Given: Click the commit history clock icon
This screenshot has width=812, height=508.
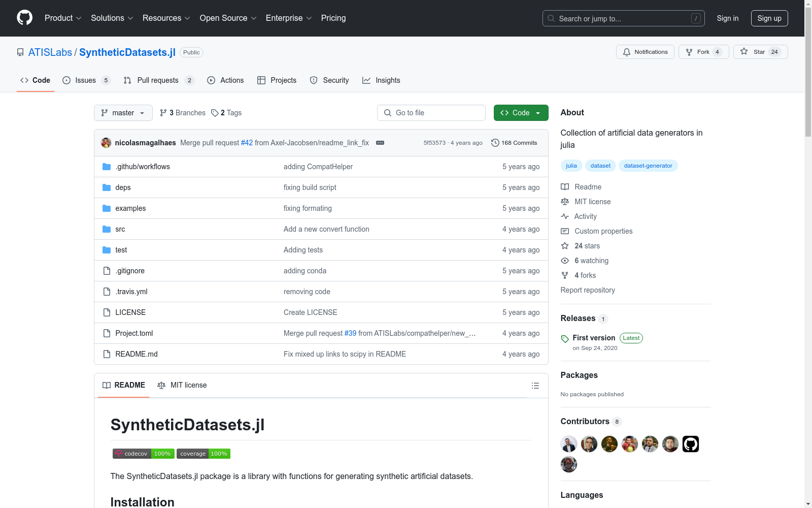Looking at the screenshot, I should pos(495,143).
